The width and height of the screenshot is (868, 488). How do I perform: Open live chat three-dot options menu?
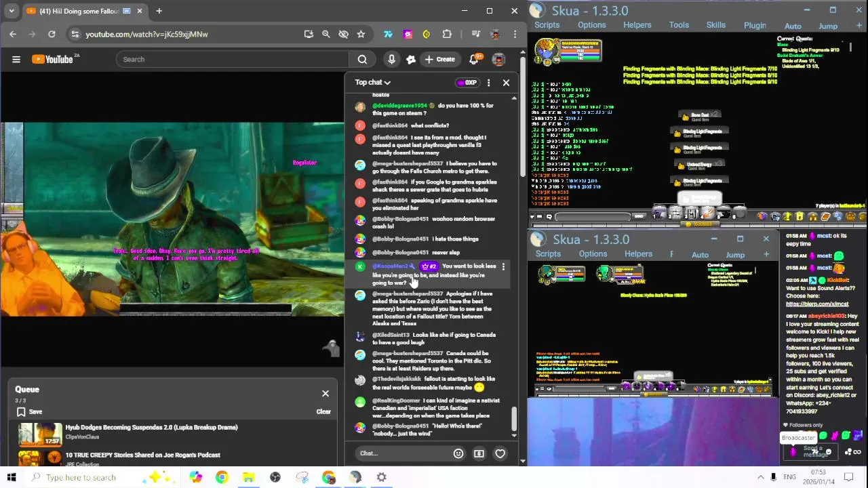[488, 83]
